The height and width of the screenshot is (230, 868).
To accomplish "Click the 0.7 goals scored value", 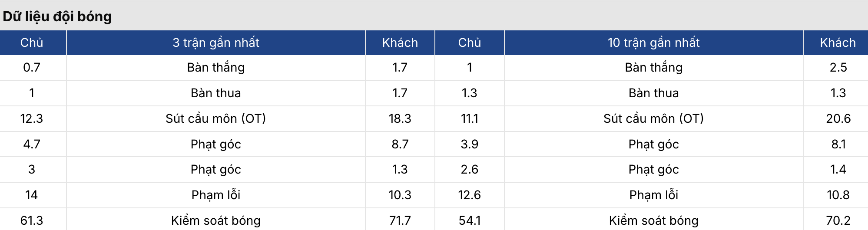I will 32,67.
